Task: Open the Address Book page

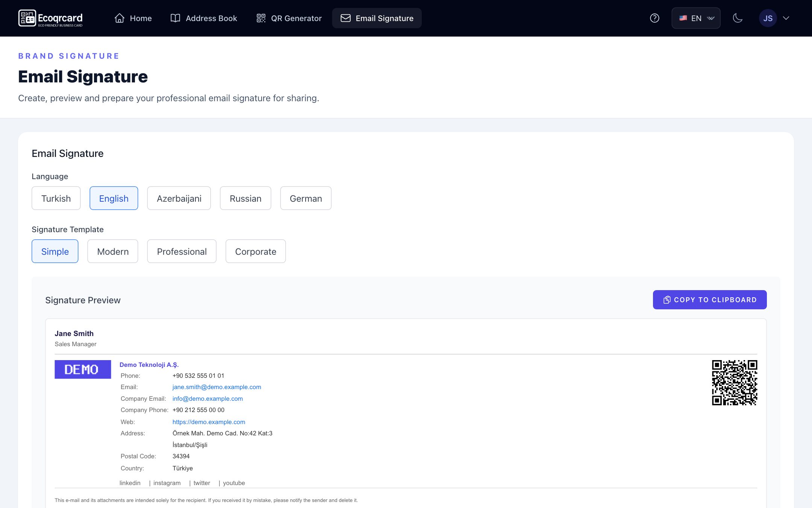Action: (203, 18)
